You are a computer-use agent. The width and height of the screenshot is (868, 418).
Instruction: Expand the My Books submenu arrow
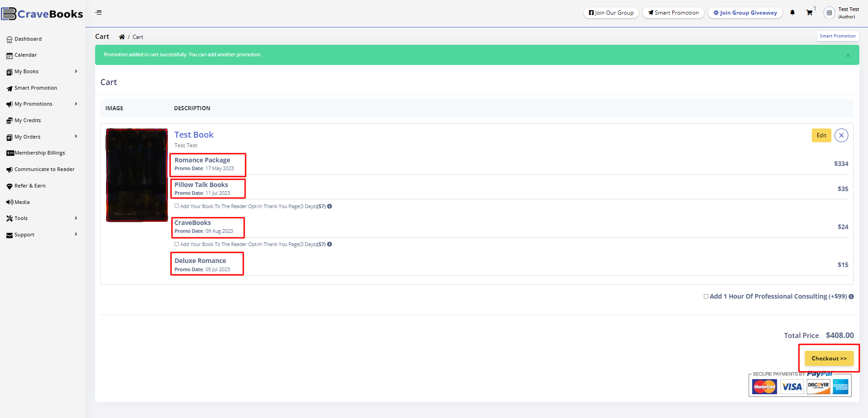(x=76, y=71)
